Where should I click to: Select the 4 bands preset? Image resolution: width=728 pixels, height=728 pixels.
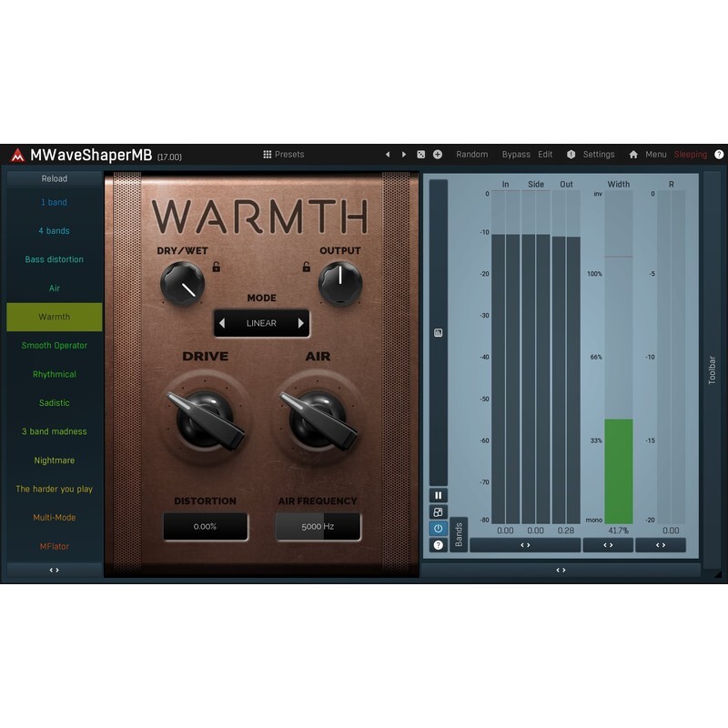[x=55, y=231]
